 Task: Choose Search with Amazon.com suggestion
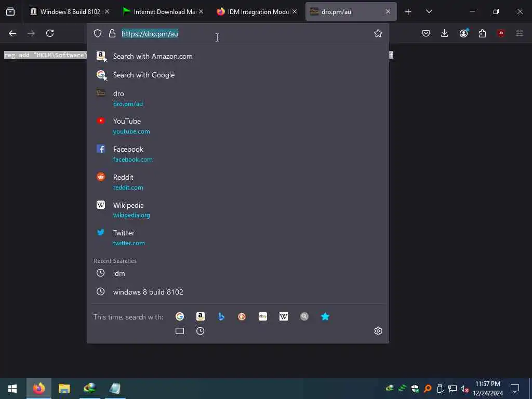(x=237, y=56)
